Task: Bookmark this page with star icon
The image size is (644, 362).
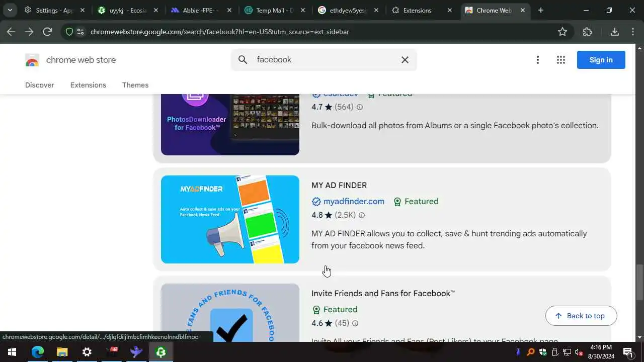Action: (562, 32)
